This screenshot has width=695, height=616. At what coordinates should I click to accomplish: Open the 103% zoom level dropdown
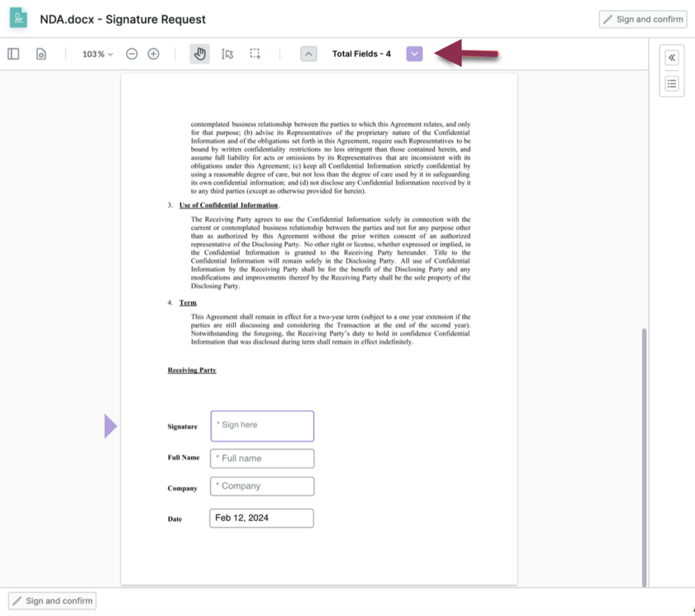coord(96,53)
